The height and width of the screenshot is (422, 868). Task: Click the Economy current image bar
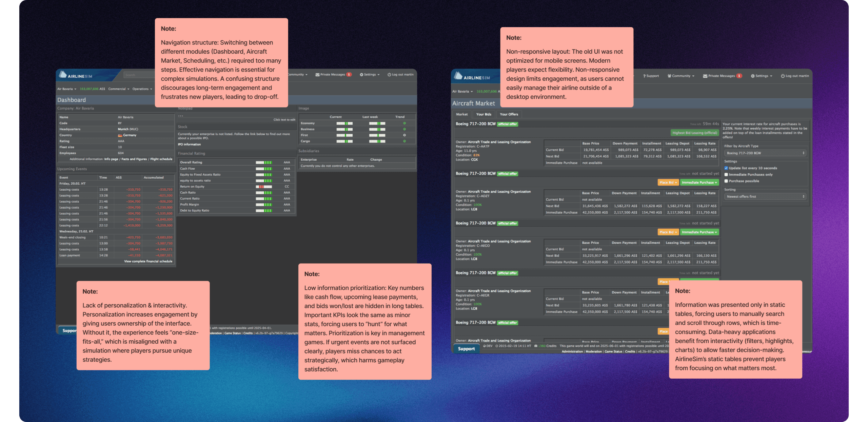point(344,123)
